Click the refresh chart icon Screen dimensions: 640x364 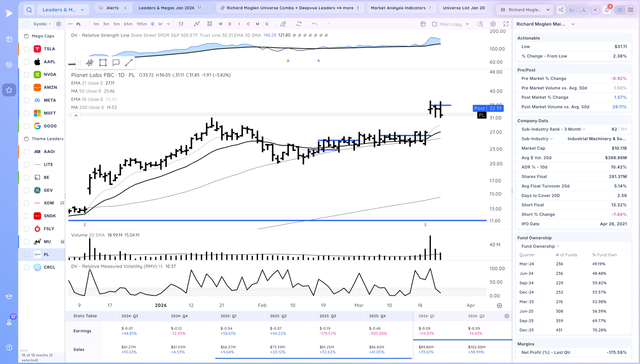[x=299, y=24]
